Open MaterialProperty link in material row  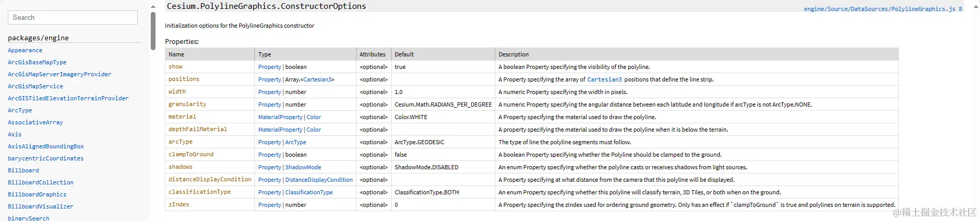(281, 117)
